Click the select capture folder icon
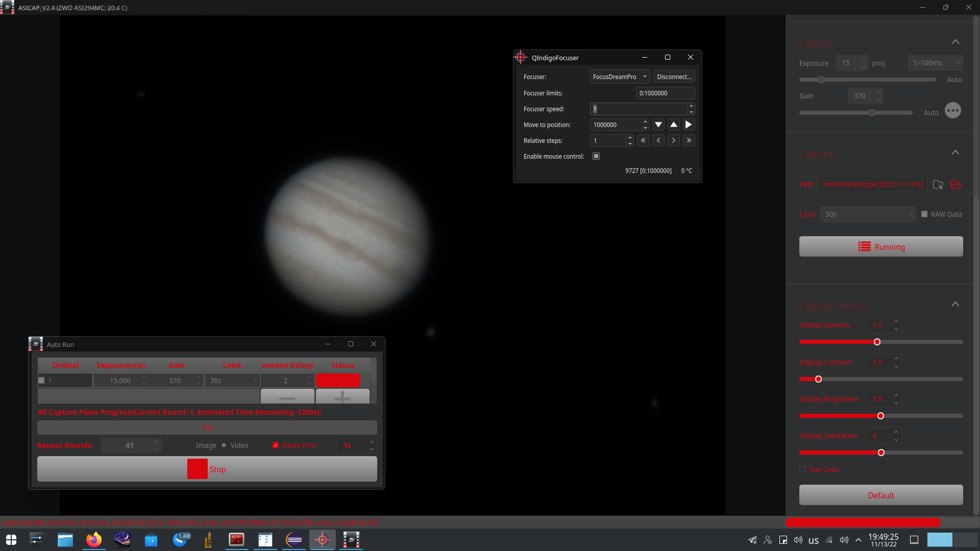The height and width of the screenshot is (551, 980). coord(938,185)
